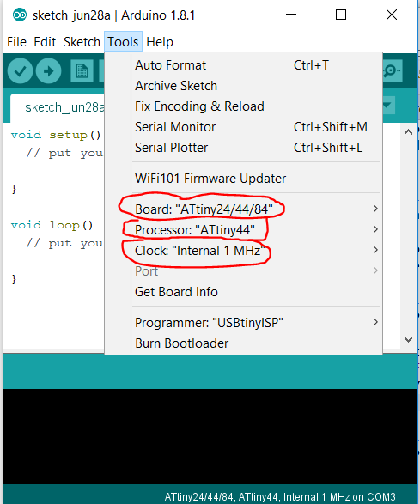Image resolution: width=420 pixels, height=504 pixels.
Task: Open Serial Plotter entry
Action: [x=243, y=148]
